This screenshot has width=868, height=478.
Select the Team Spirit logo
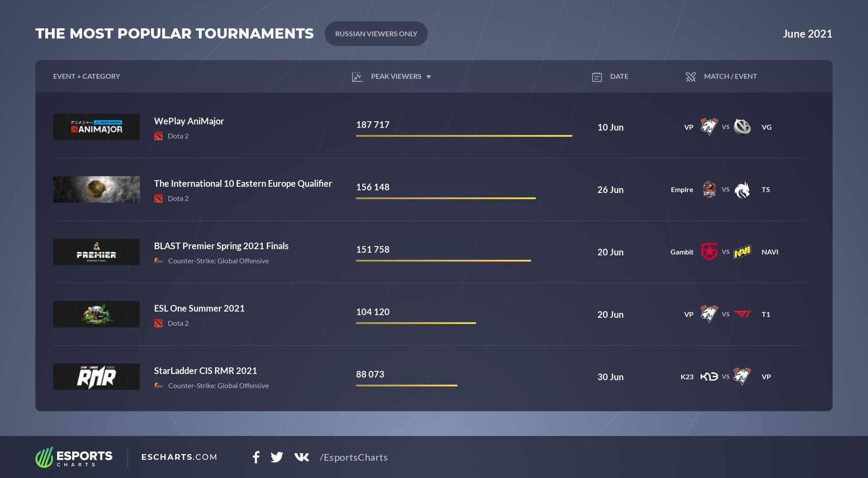coord(742,189)
